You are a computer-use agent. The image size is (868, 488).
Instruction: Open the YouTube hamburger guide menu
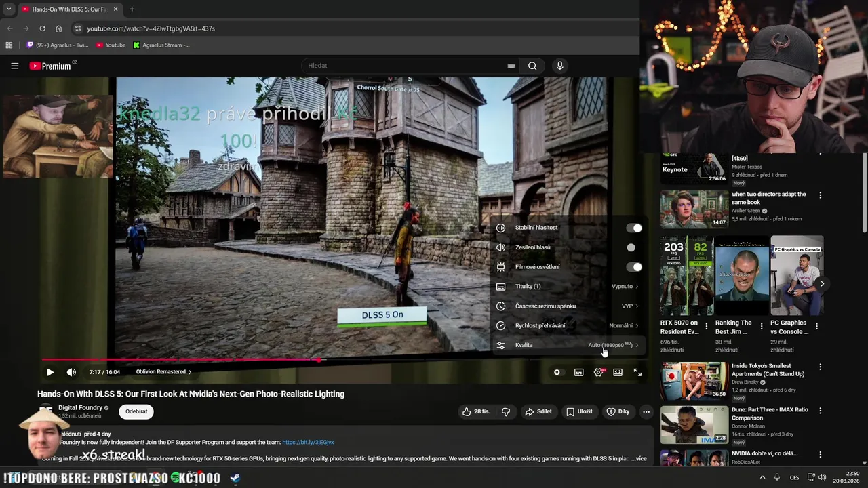pos(14,66)
